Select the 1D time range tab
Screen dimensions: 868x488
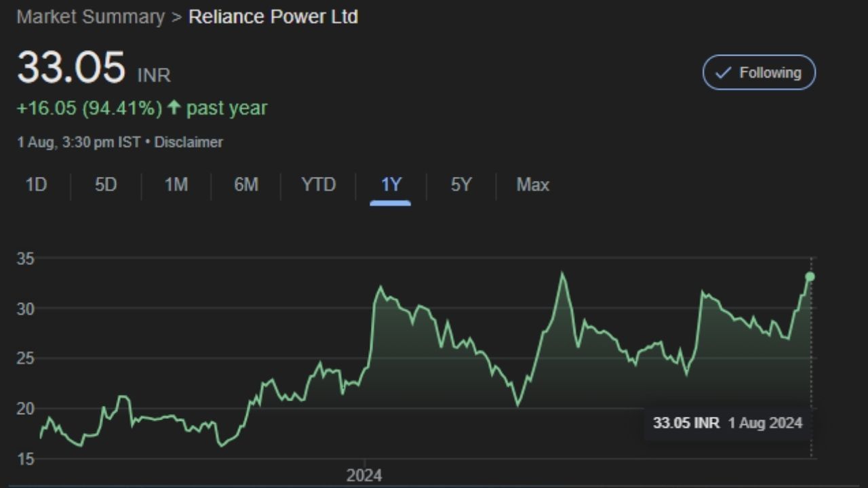(36, 184)
